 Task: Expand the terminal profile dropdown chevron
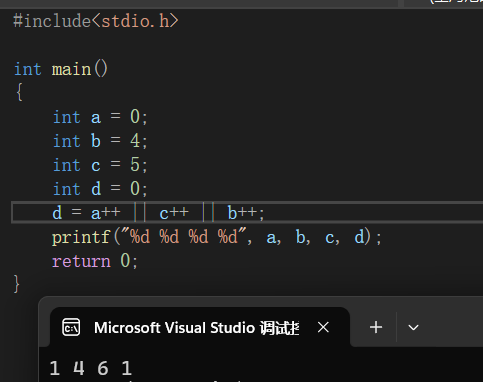413,328
